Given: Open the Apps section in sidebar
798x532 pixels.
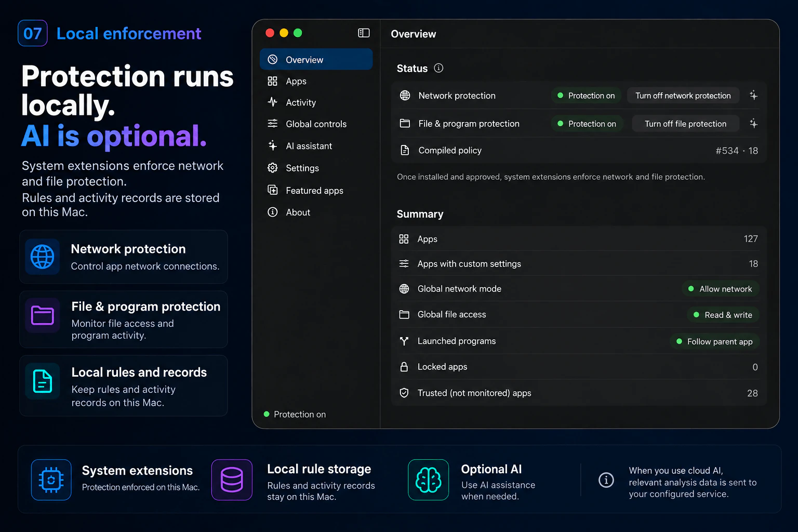Looking at the screenshot, I should pyautogui.click(x=316, y=81).
